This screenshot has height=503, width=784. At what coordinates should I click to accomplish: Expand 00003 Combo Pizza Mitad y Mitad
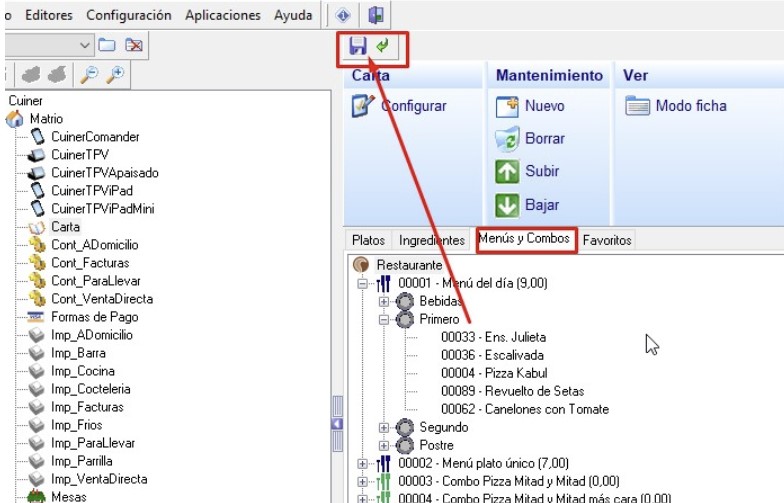362,482
